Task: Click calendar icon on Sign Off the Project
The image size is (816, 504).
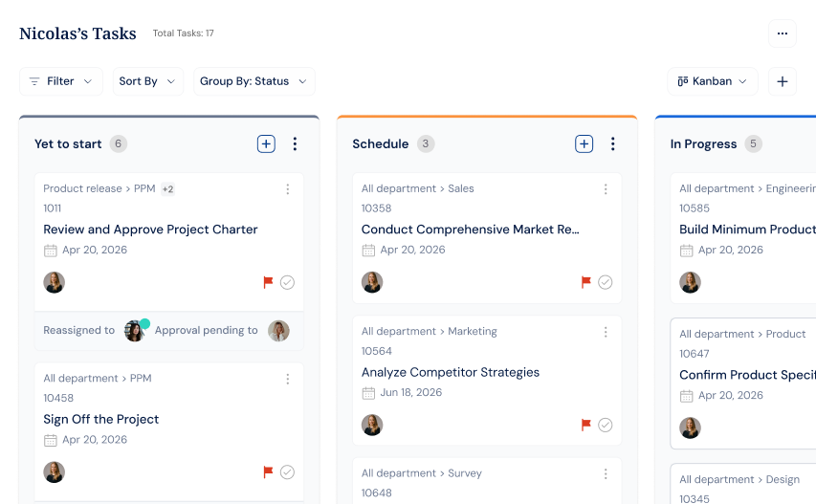Action: (51, 441)
